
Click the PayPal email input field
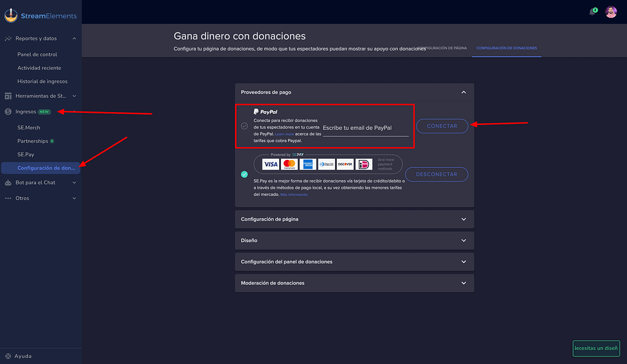[366, 128]
